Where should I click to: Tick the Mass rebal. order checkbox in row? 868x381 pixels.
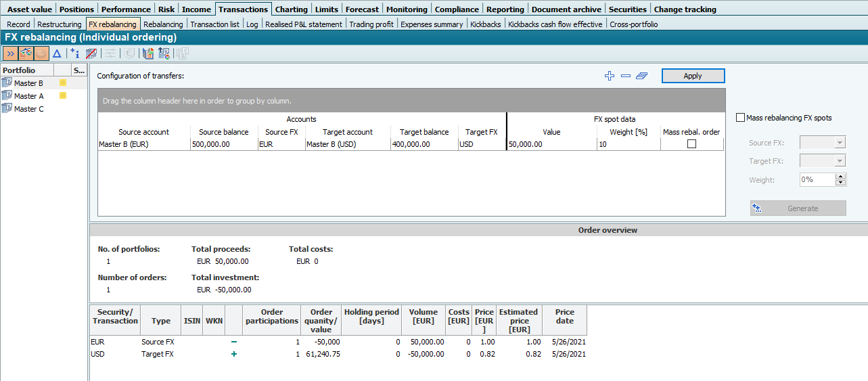click(691, 144)
